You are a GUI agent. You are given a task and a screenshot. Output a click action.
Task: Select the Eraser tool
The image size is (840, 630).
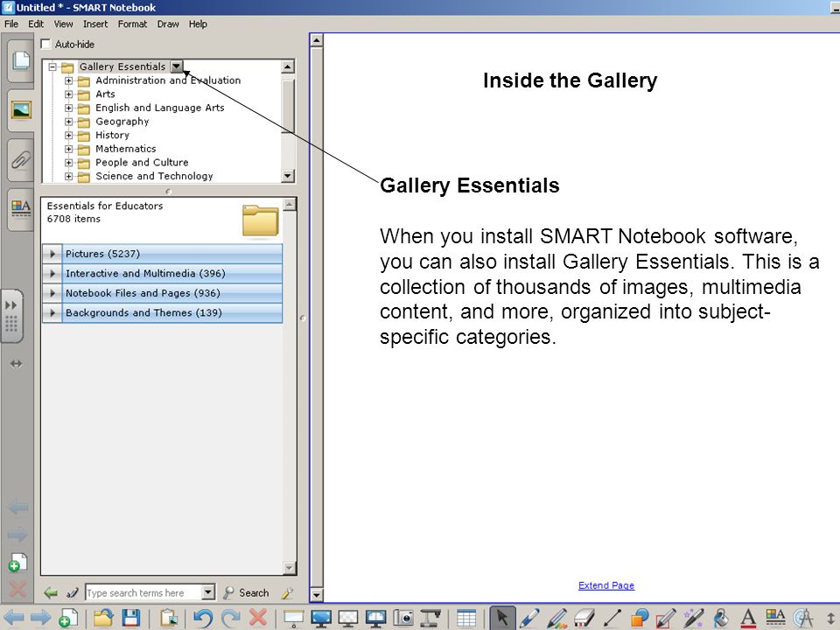click(584, 619)
